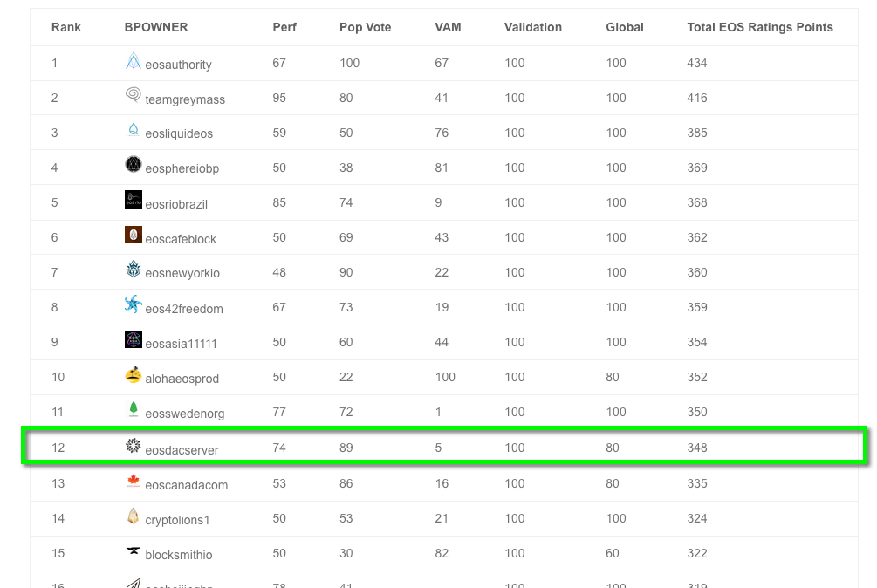The width and height of the screenshot is (877, 588).
Task: Click the alohaeosprod island logo
Action: [134, 374]
